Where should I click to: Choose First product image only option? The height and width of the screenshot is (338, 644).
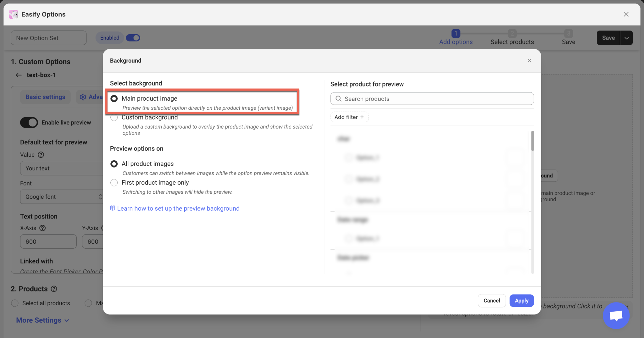coord(114,183)
